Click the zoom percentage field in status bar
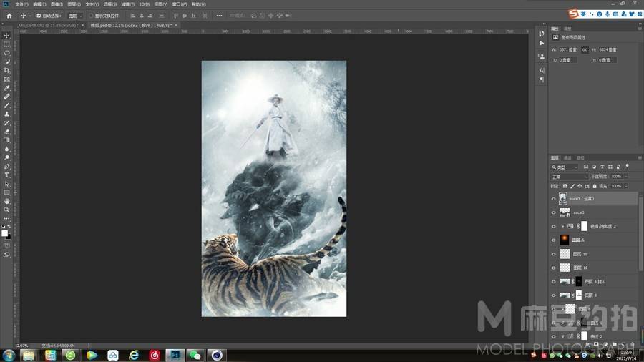644x362 pixels. click(21, 346)
